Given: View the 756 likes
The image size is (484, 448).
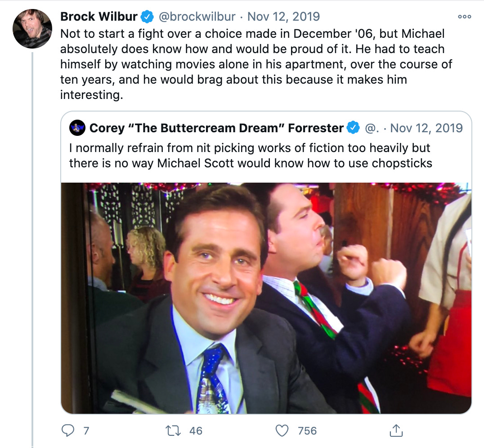Looking at the screenshot, I should point(306,431).
